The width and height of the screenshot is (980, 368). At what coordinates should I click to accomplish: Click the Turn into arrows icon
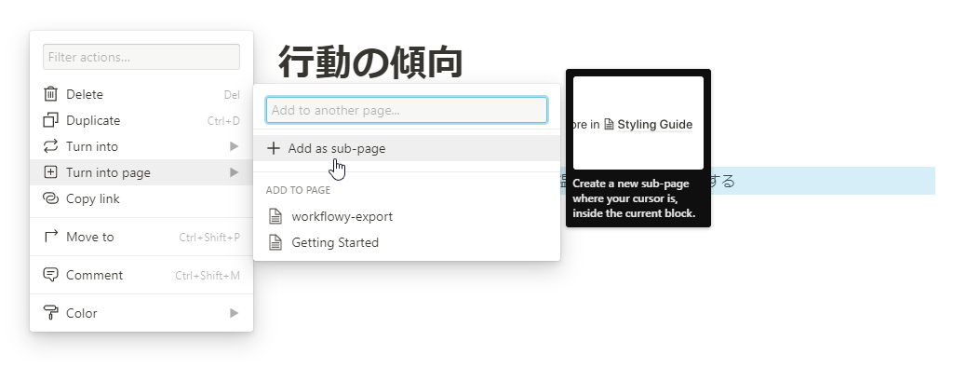point(50,146)
